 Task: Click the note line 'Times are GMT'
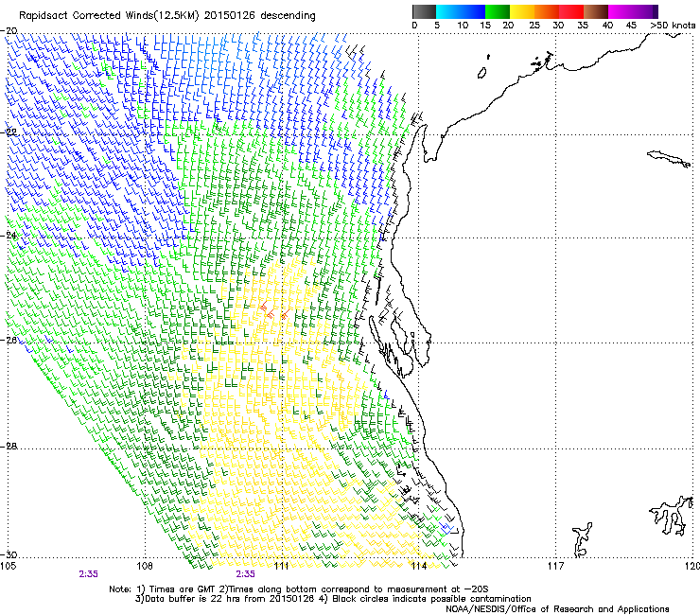tap(184, 589)
